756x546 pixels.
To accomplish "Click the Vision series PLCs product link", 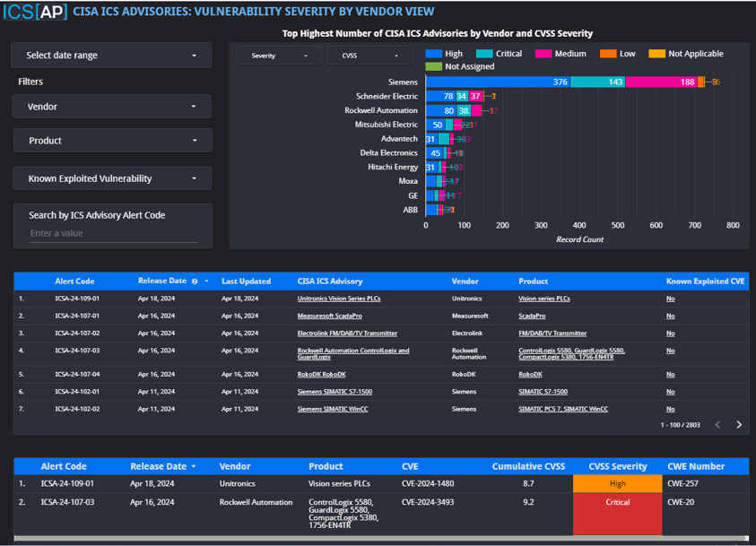I will (x=543, y=299).
